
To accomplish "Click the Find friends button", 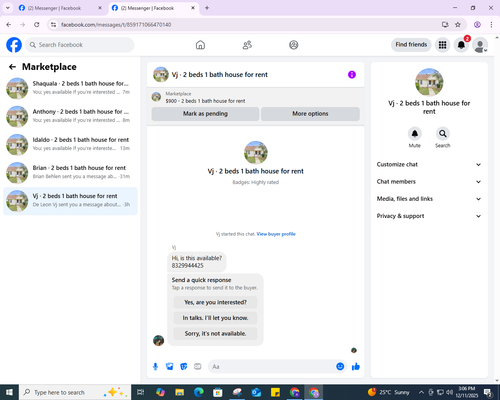I will (x=411, y=45).
